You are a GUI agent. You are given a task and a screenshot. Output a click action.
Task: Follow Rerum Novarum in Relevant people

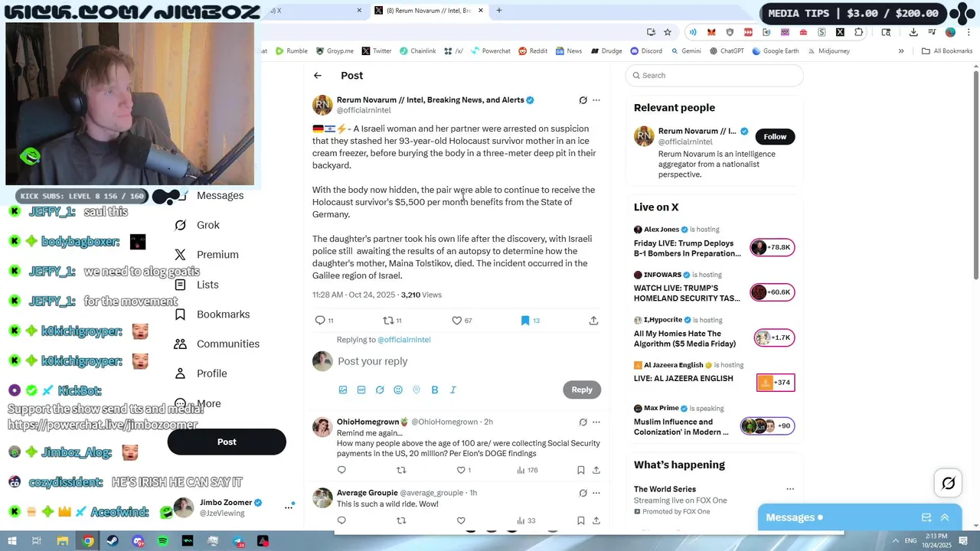(x=775, y=136)
